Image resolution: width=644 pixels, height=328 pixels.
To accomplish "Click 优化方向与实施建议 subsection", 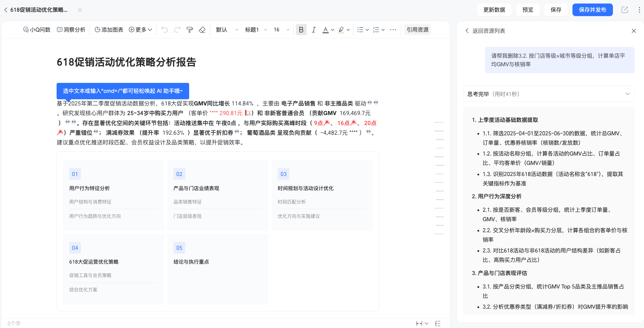I will (299, 216).
